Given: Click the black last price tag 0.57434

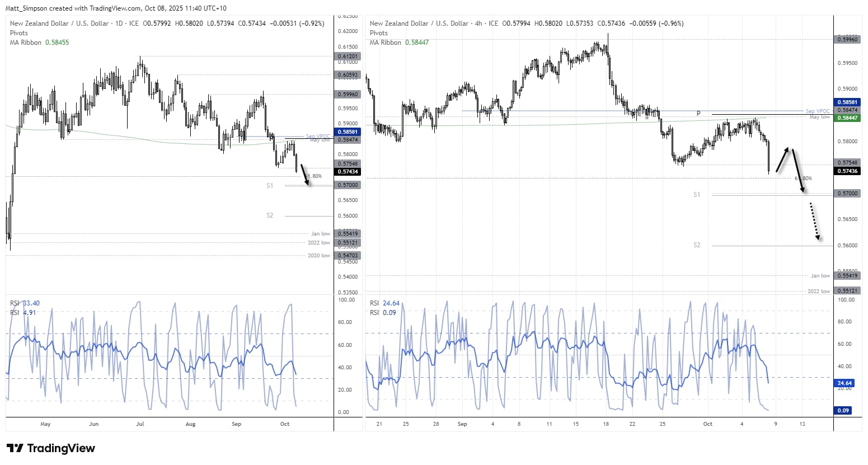Looking at the screenshot, I should pyautogui.click(x=348, y=171).
